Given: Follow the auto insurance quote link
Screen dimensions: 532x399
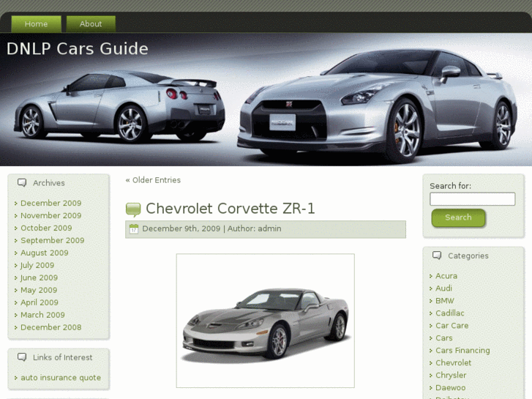Looking at the screenshot, I should click(61, 378).
